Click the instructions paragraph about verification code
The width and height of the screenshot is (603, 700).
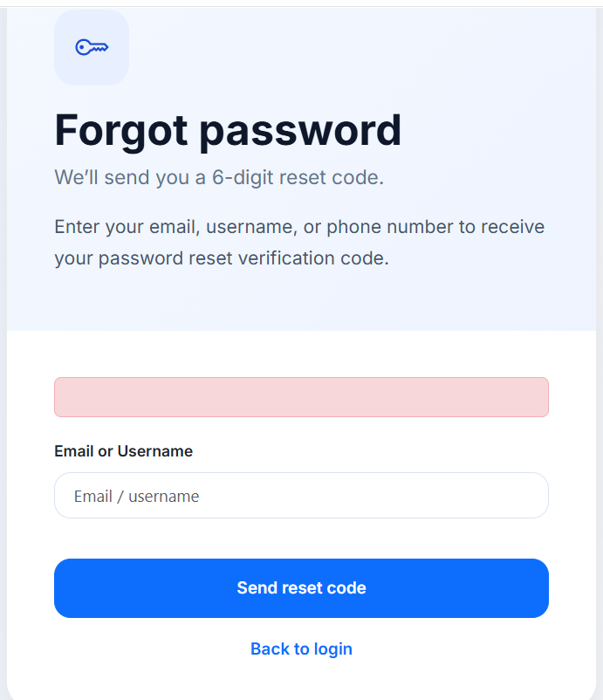[299, 242]
